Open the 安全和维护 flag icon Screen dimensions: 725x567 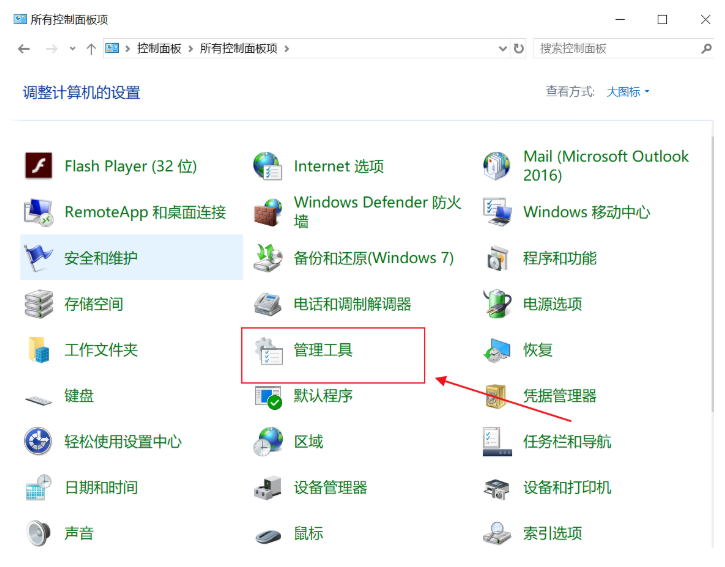pyautogui.click(x=38, y=258)
